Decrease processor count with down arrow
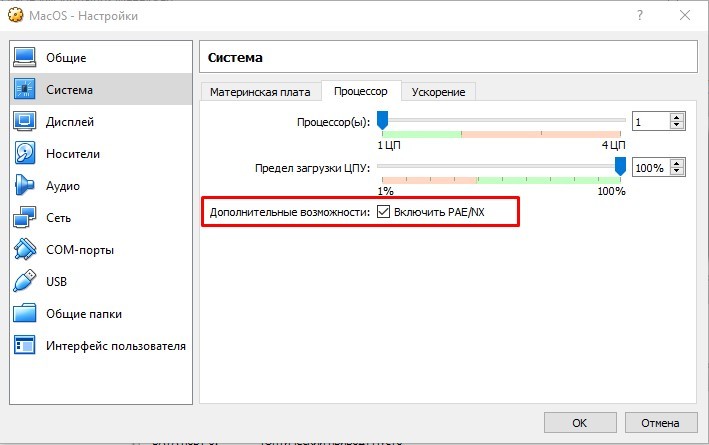The width and height of the screenshot is (709, 445). point(677,126)
